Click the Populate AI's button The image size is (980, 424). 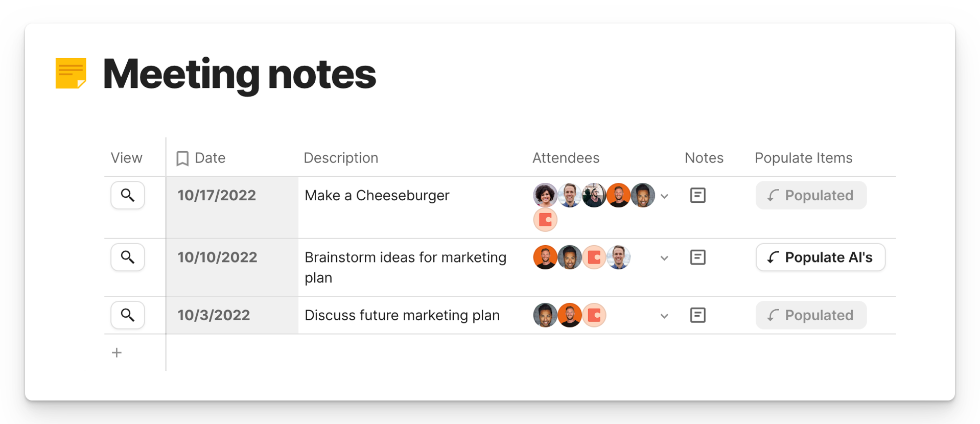(820, 257)
